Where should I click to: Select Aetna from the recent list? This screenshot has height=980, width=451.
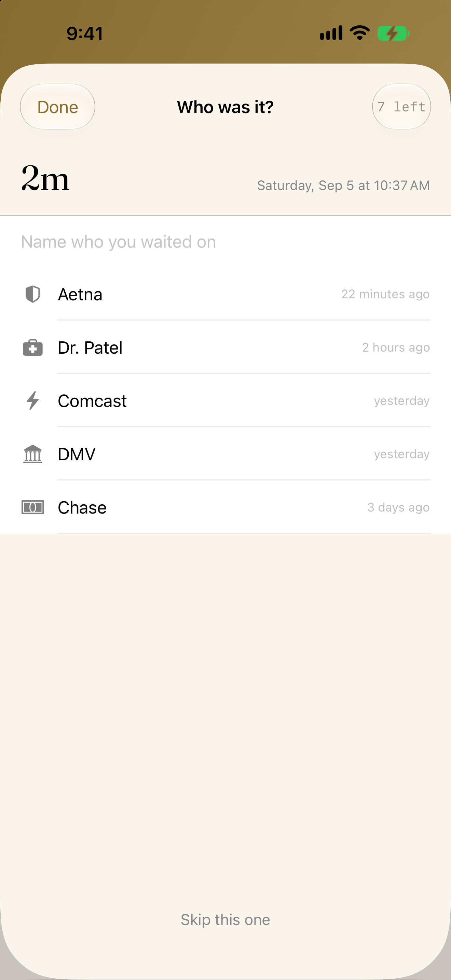[x=225, y=294]
